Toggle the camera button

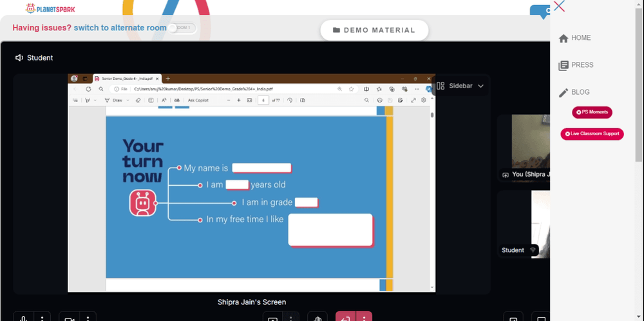tap(69, 317)
